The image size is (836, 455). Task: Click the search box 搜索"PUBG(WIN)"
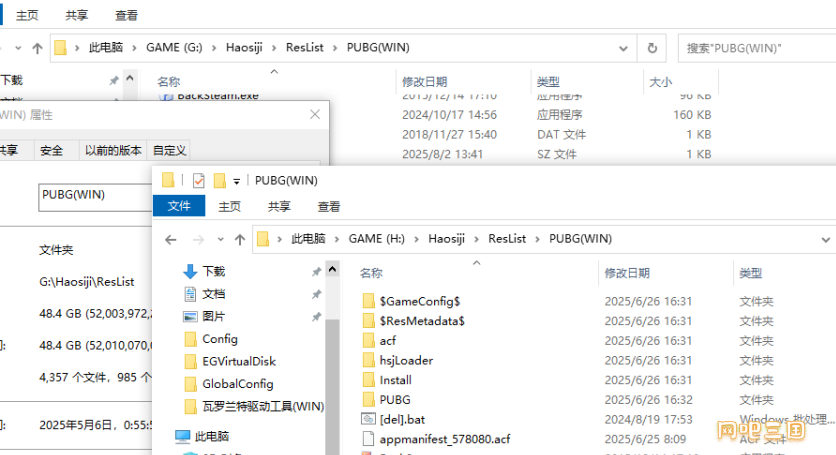pyautogui.click(x=757, y=49)
